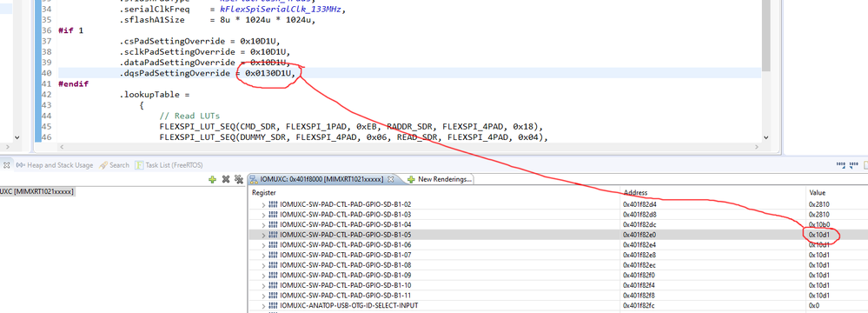The width and height of the screenshot is (868, 313).
Task: Expand the IOMUXC-SW-PAD-CTL-PAD-GPIO-SD-B1-08 register
Action: click(x=263, y=265)
